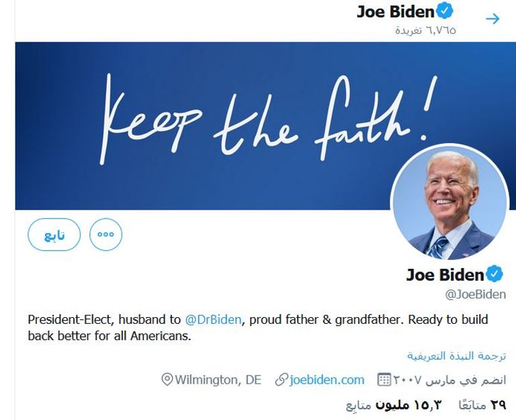Click the location pin icon
The height and width of the screenshot is (420, 516).
pos(167,380)
